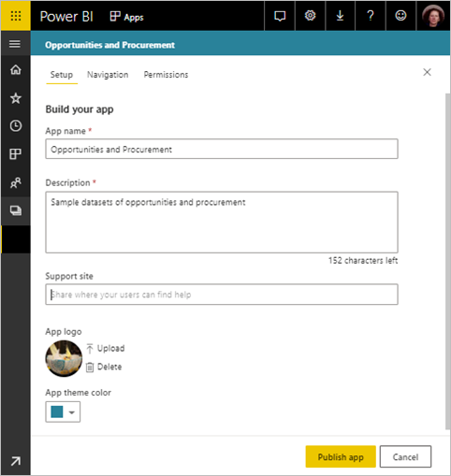Screen dimensions: 451x476
Task: Go to Home in the sidebar
Action: pyautogui.click(x=16, y=69)
